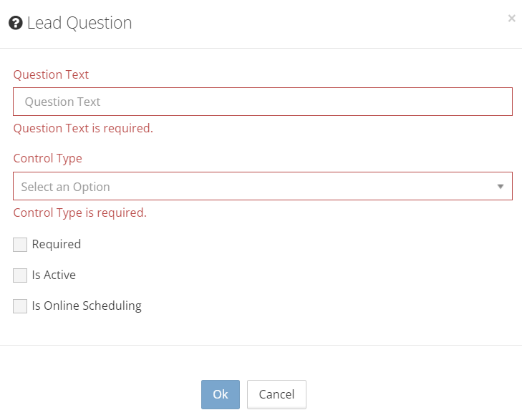The image size is (522, 420).
Task: Focus the Question Text input field
Action: point(263,102)
